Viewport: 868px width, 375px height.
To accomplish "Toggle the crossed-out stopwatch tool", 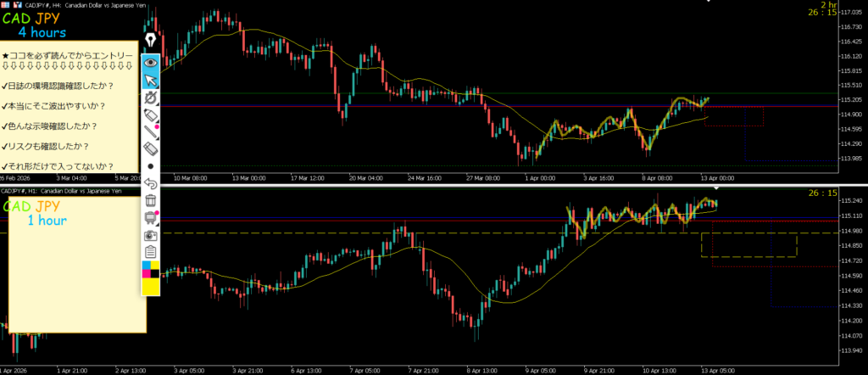I will (151, 98).
